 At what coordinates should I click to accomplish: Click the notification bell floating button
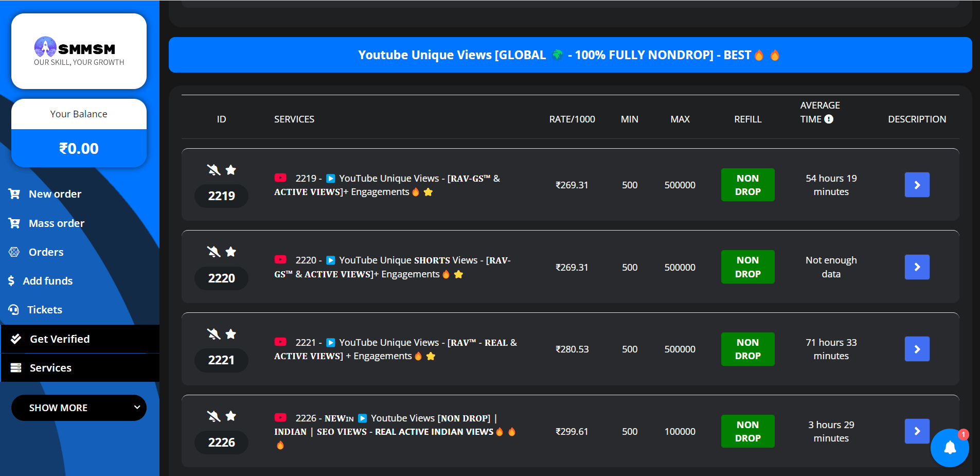[950, 447]
